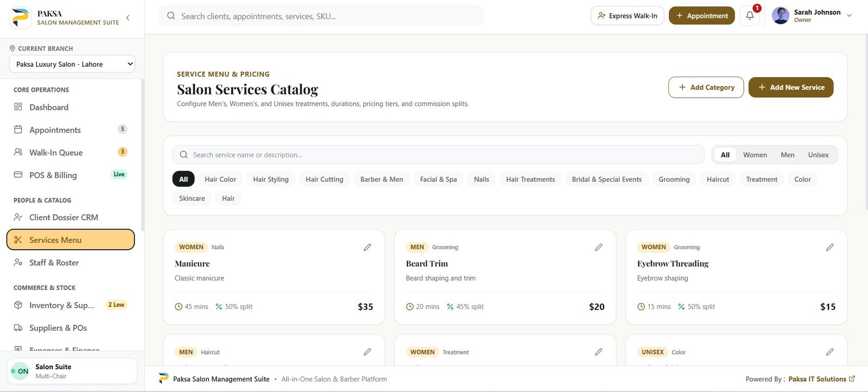Filter services by Unisex
Viewport: 868px width, 392px height.
[818, 155]
